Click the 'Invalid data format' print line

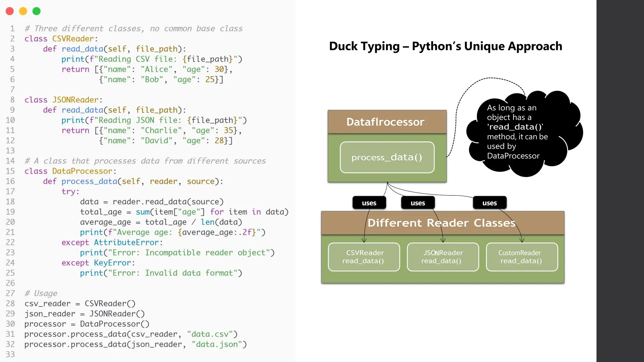pyautogui.click(x=161, y=273)
